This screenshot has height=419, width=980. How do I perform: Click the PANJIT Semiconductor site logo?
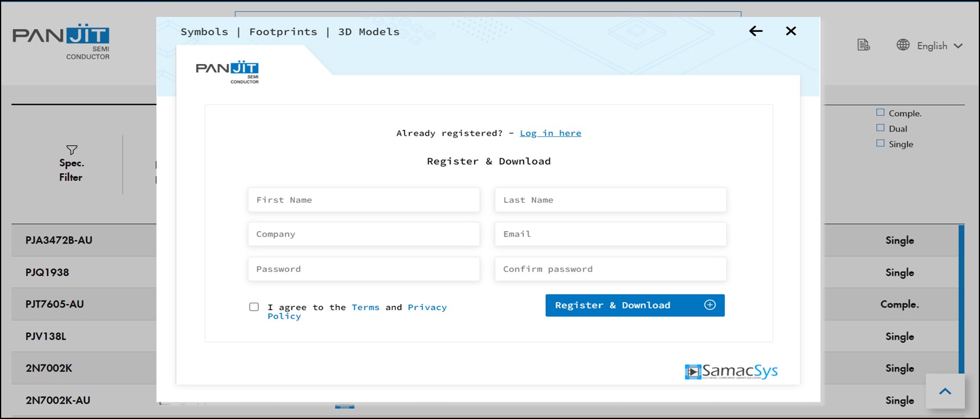coord(62,42)
